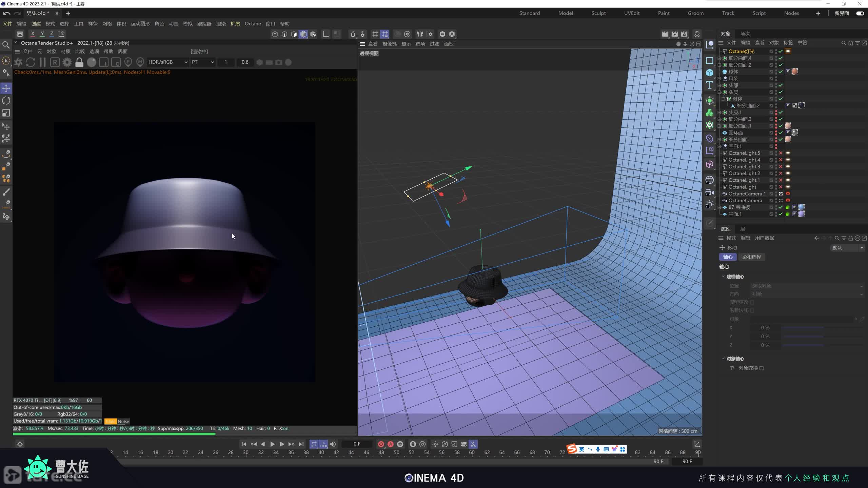
Task: Collapse the 建模轴心 section
Action: coord(723,277)
